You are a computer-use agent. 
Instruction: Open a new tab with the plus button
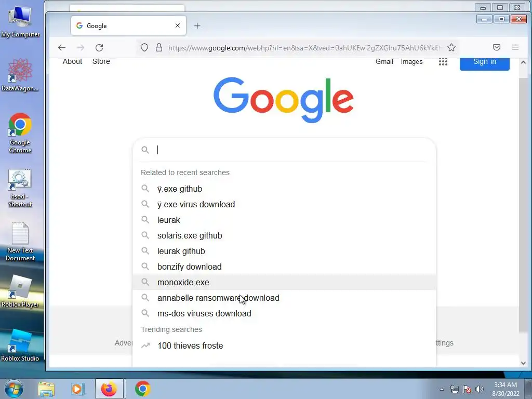[197, 26]
